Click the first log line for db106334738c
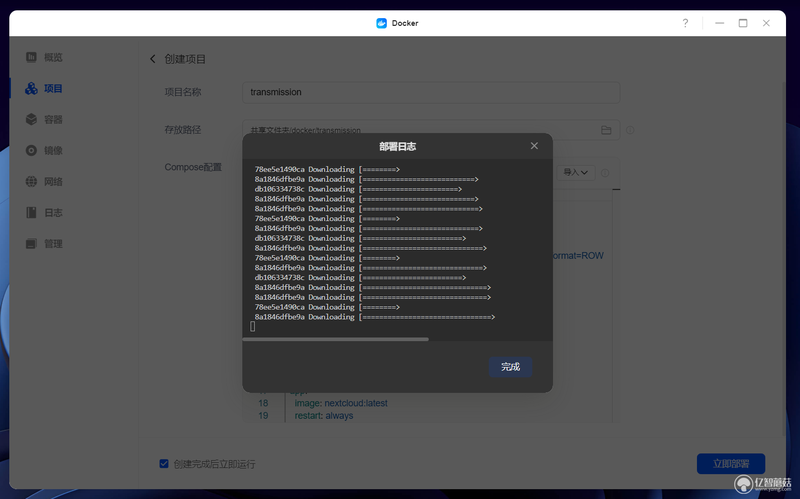Viewport: 800px width, 499px height. click(x=358, y=189)
